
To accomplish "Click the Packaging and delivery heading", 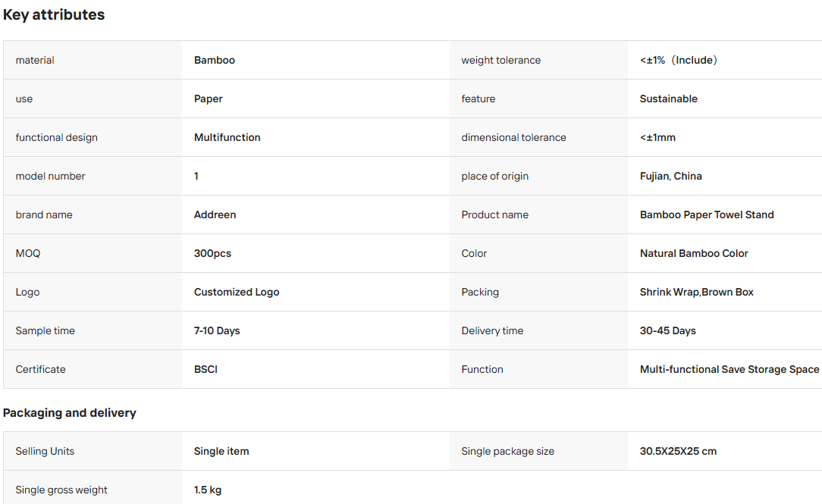I will point(69,413).
